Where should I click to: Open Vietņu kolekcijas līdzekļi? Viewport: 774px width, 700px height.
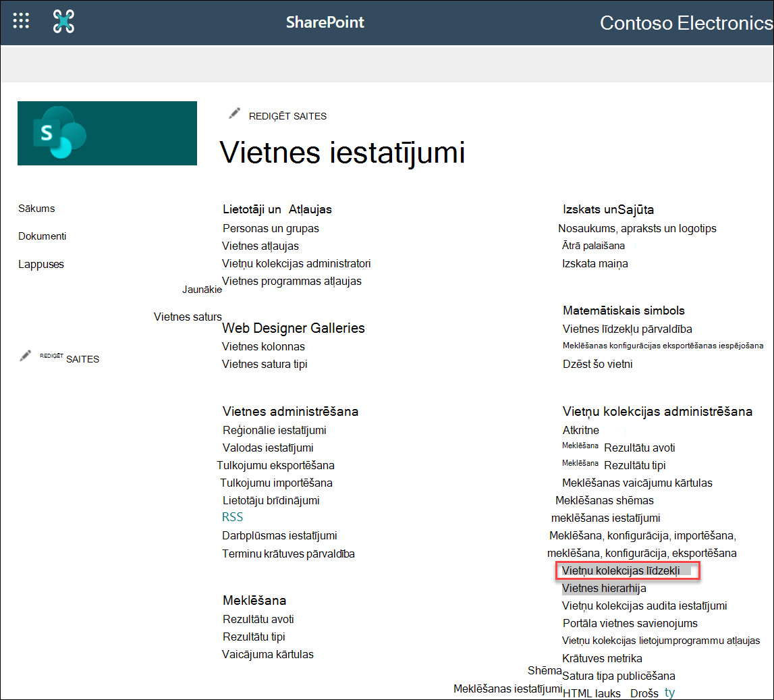click(x=621, y=570)
